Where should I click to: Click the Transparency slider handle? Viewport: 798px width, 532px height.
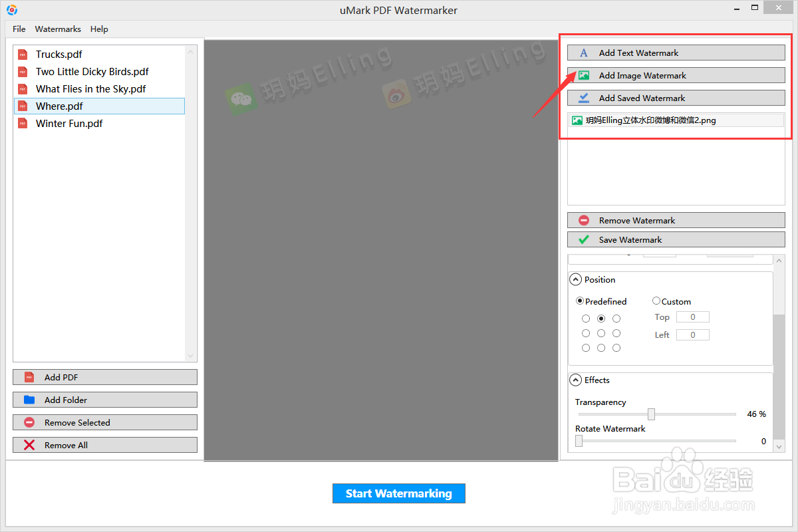click(x=652, y=414)
